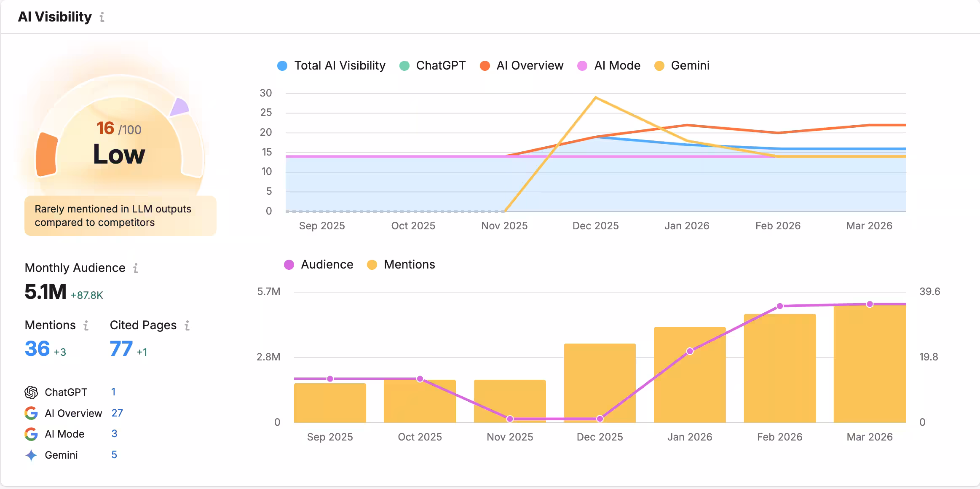Open the 27 AI Overview citations link
This screenshot has height=489, width=980.
(118, 413)
